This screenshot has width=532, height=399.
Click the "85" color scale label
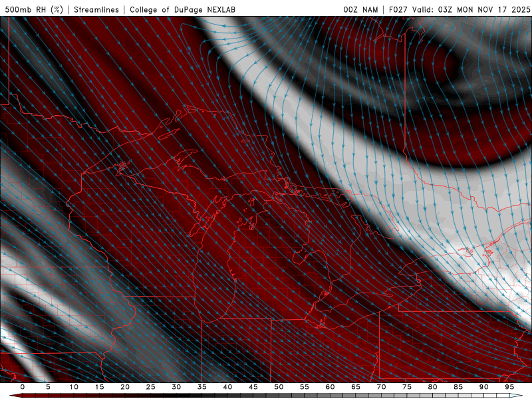click(458, 387)
